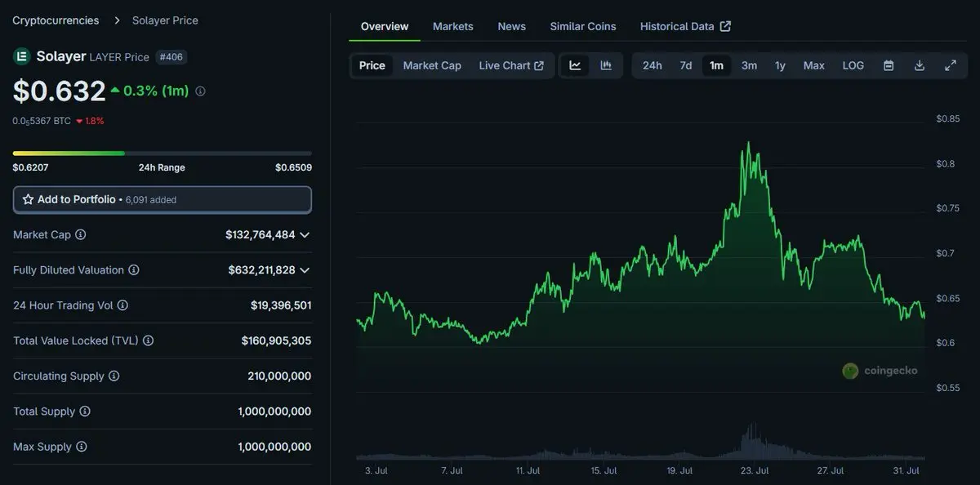Viewport: 980px width, 485px height.
Task: Open the Similar Coins tab
Action: [583, 26]
